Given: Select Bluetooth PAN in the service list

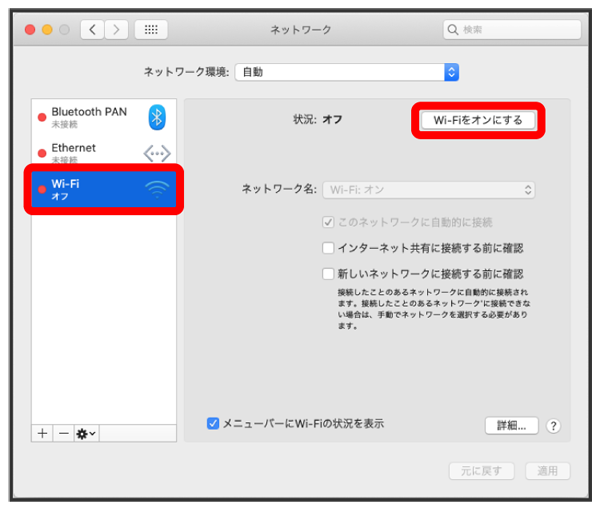Looking at the screenshot, I should pyautogui.click(x=89, y=117).
